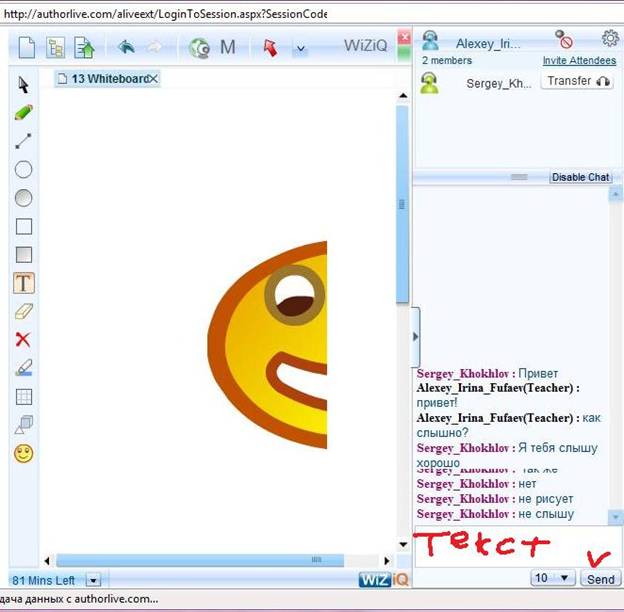The image size is (624, 612).
Task: Open the 3D shapes tool
Action: [24, 425]
